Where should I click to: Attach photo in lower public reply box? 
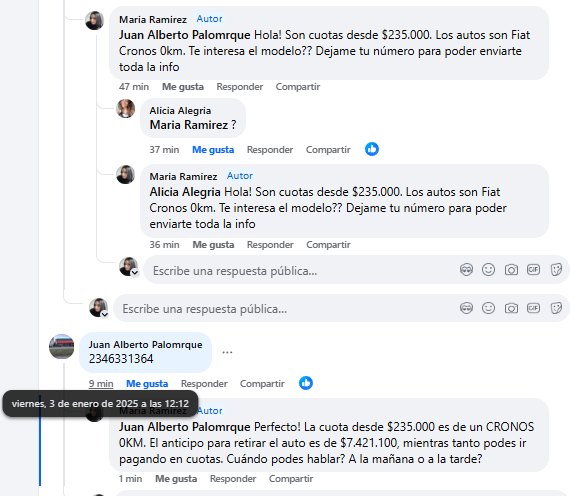(511, 308)
